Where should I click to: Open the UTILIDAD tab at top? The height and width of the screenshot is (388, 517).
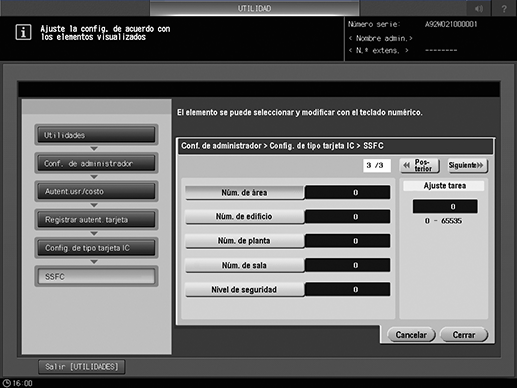tap(254, 8)
